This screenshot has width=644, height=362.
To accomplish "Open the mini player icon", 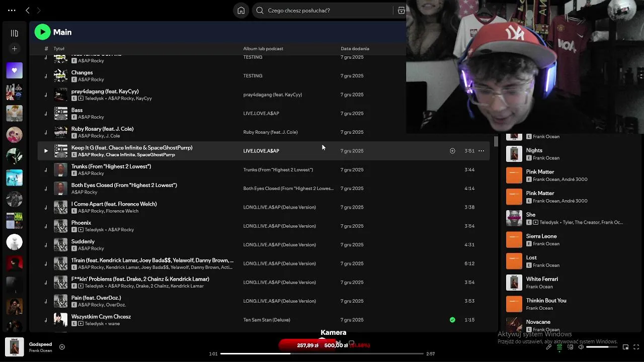I will 625,347.
